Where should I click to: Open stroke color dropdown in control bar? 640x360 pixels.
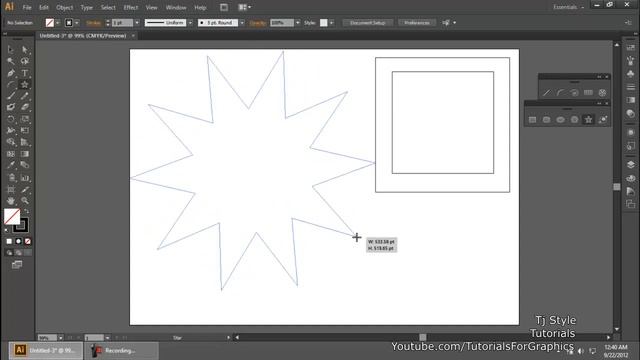(76, 23)
